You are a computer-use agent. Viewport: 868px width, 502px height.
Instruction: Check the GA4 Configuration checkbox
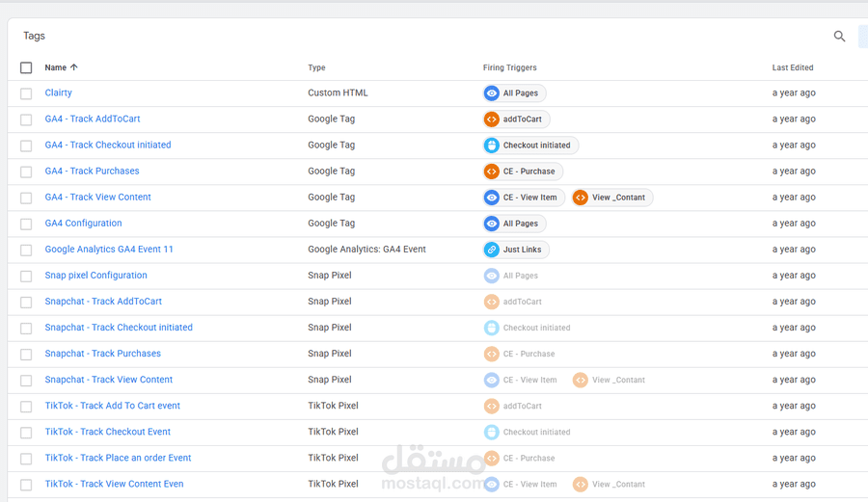click(x=26, y=224)
